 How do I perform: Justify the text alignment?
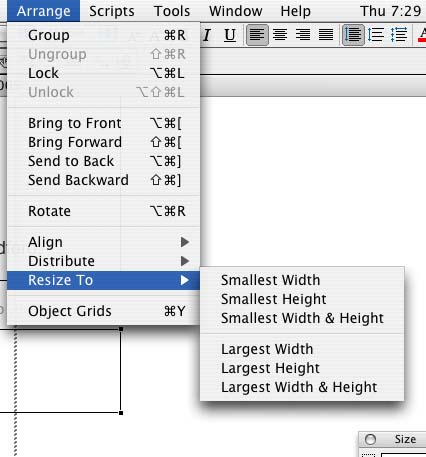pos(326,35)
